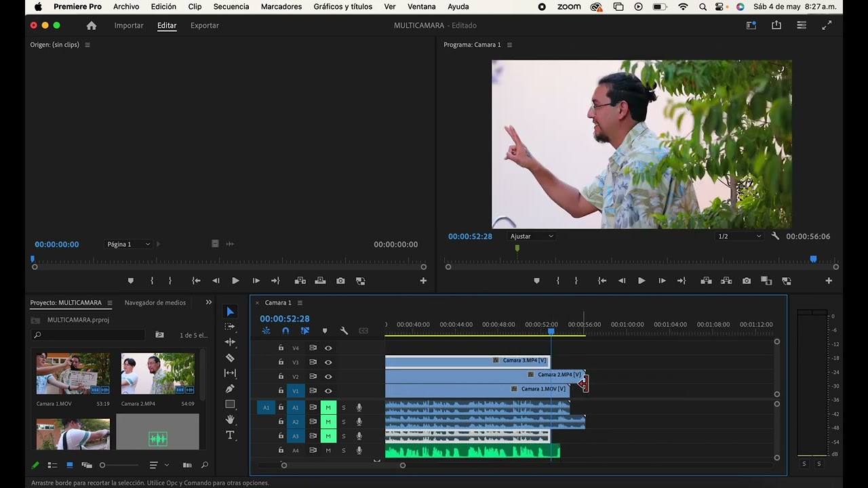Screen dimensions: 868x488
Task: Select the Hand tool
Action: [230, 420]
